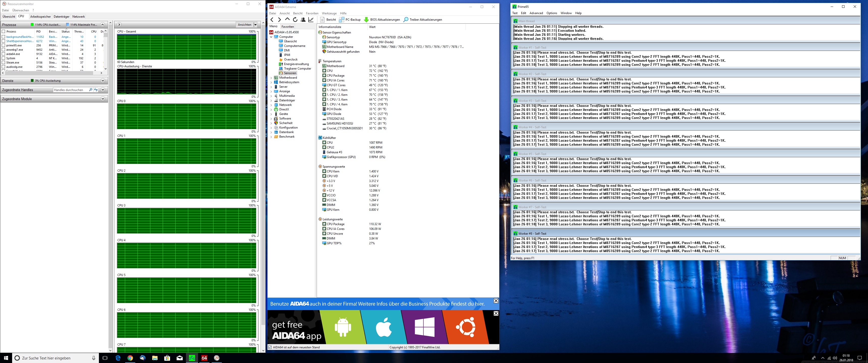This screenshot has width=868, height=363.
Task: Expand the Dienste section chevron
Action: pos(103,80)
